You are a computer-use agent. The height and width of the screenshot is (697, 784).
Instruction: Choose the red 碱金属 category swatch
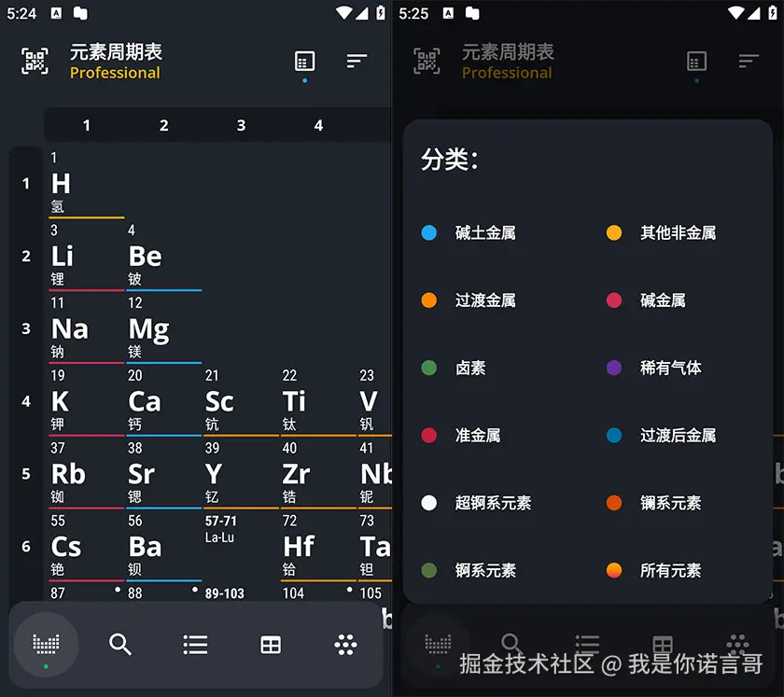[614, 300]
